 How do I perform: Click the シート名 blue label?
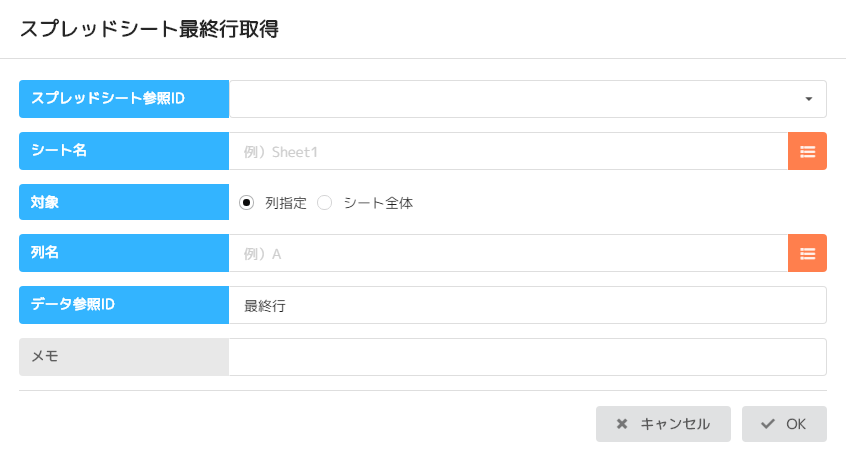pos(124,151)
